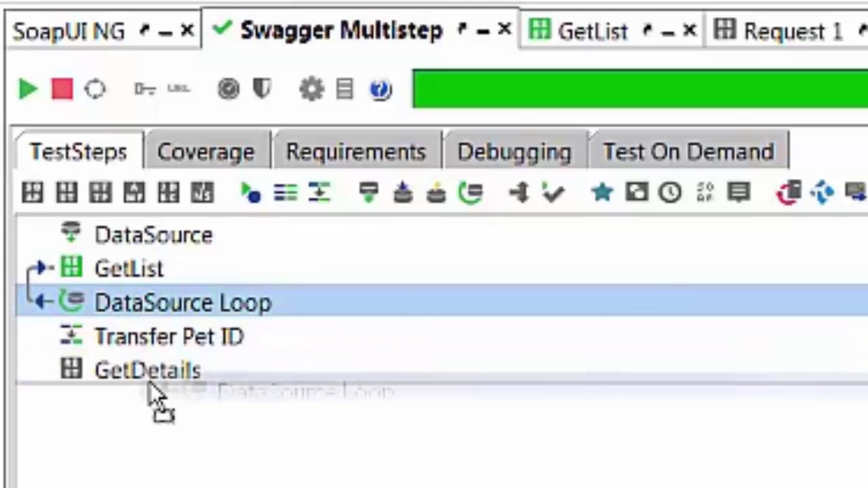Click the key credentials icon
This screenshot has height=488, width=868.
coord(145,89)
